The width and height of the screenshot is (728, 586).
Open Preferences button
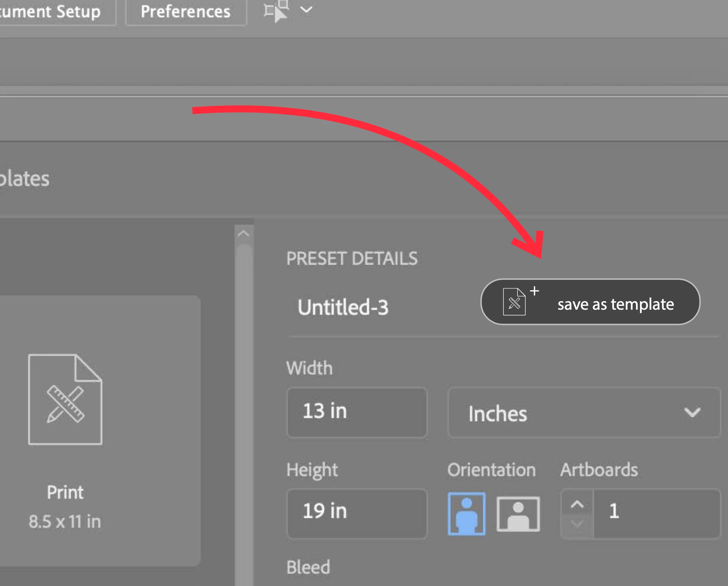pos(185,12)
